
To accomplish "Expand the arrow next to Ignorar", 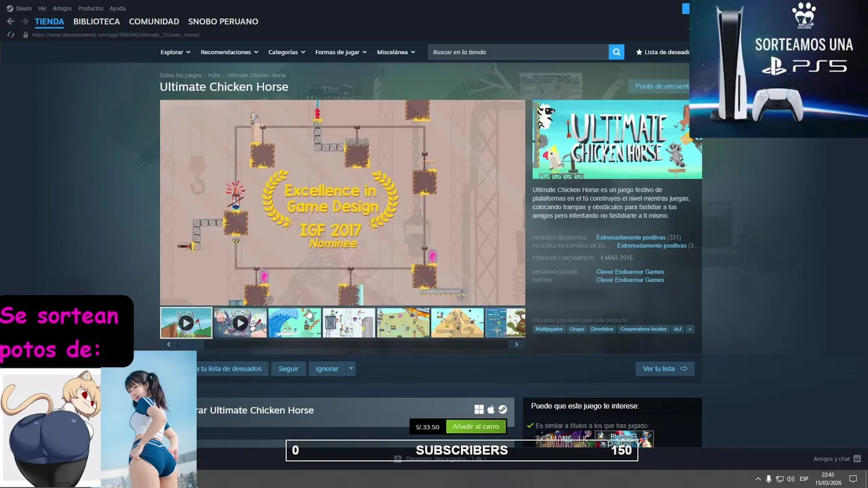I will pyautogui.click(x=351, y=369).
